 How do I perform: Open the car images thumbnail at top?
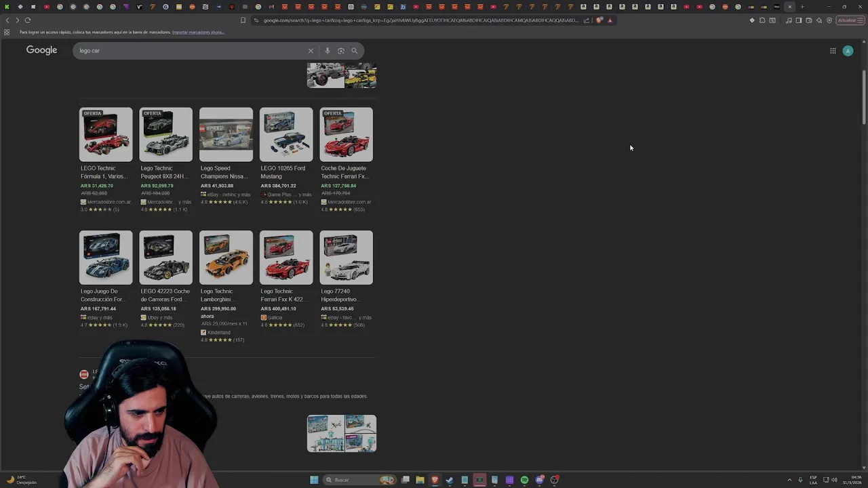pos(342,75)
